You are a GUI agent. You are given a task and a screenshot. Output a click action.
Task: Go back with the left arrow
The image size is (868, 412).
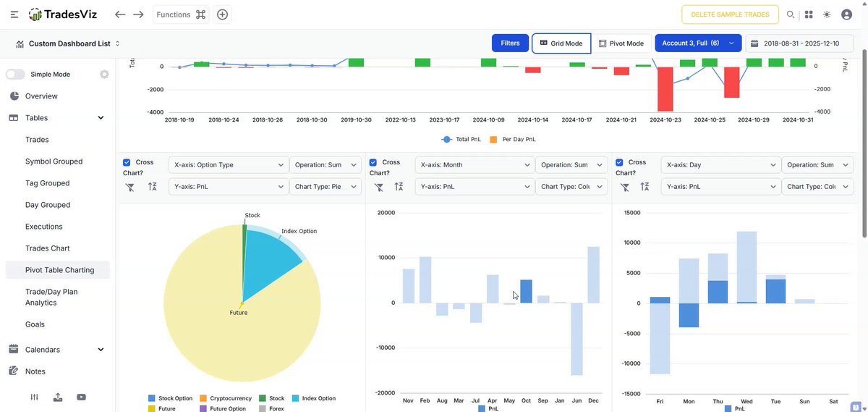click(120, 14)
